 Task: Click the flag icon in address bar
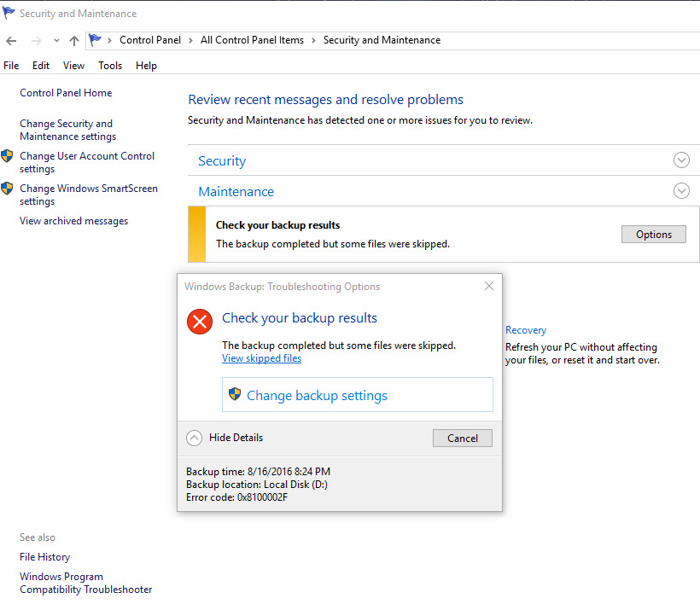point(95,40)
